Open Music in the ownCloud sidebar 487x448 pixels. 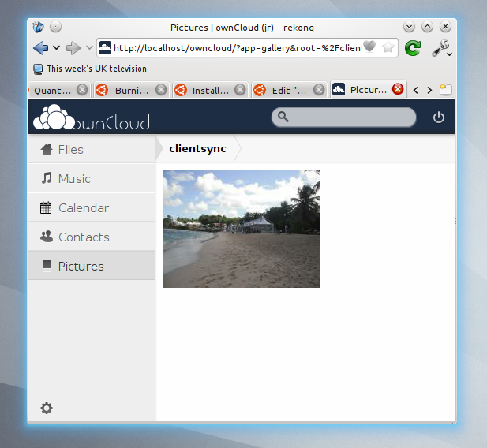coord(73,178)
